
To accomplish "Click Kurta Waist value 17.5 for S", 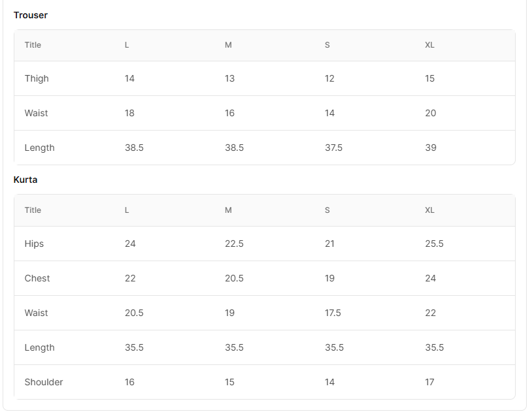I will pos(333,313).
